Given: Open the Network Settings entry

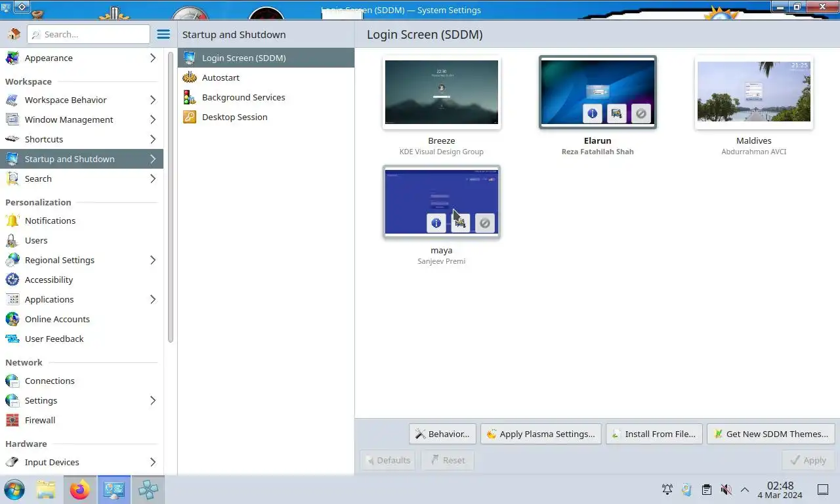Looking at the screenshot, I should 81,400.
